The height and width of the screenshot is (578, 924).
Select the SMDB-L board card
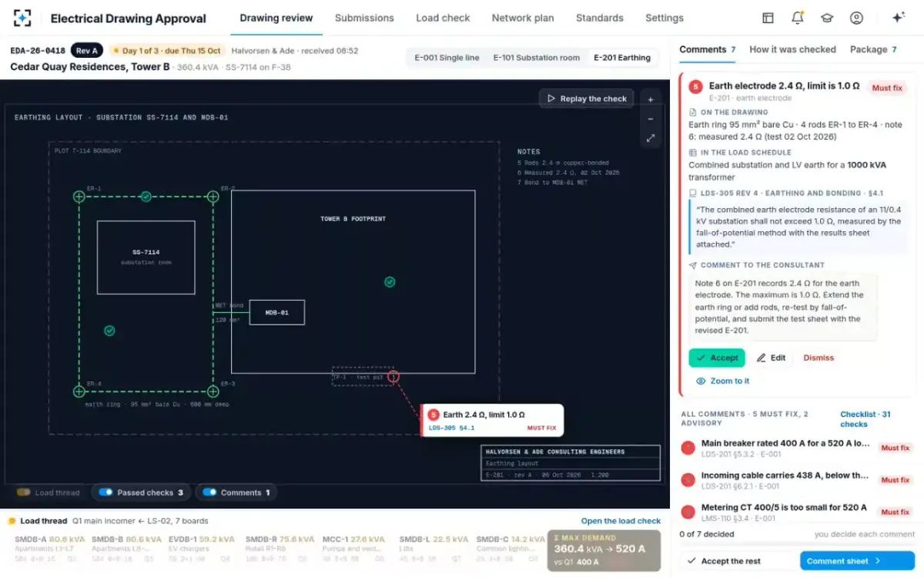click(x=436, y=549)
